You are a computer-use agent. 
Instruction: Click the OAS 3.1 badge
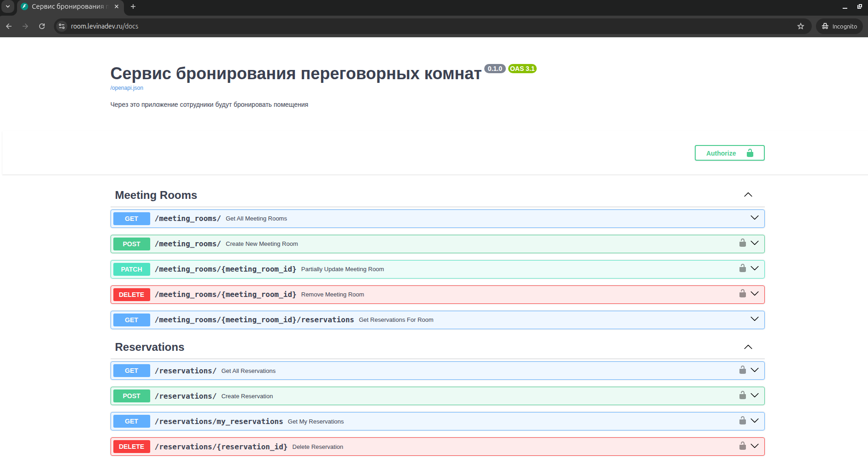coord(522,69)
